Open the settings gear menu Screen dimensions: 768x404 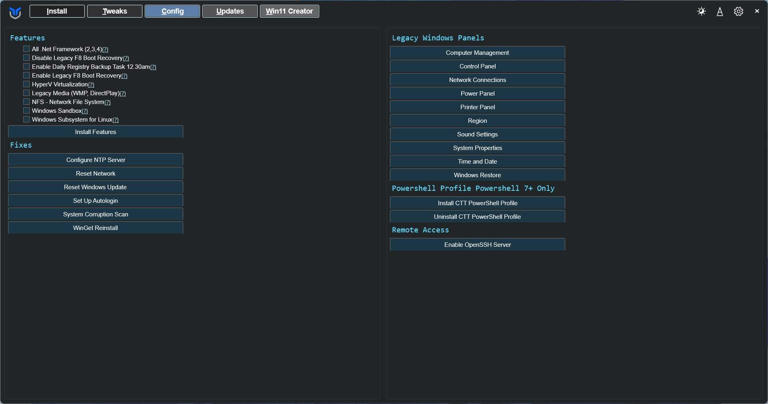[x=738, y=12]
